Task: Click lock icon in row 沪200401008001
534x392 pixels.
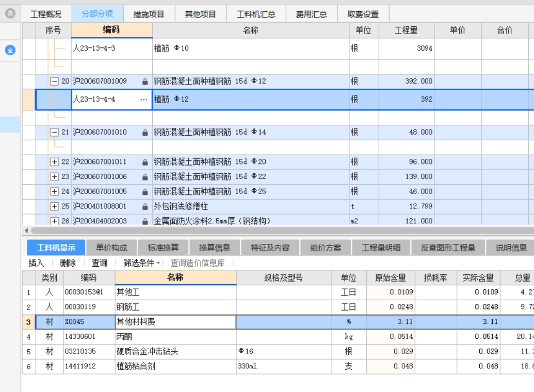Action: click(145, 207)
